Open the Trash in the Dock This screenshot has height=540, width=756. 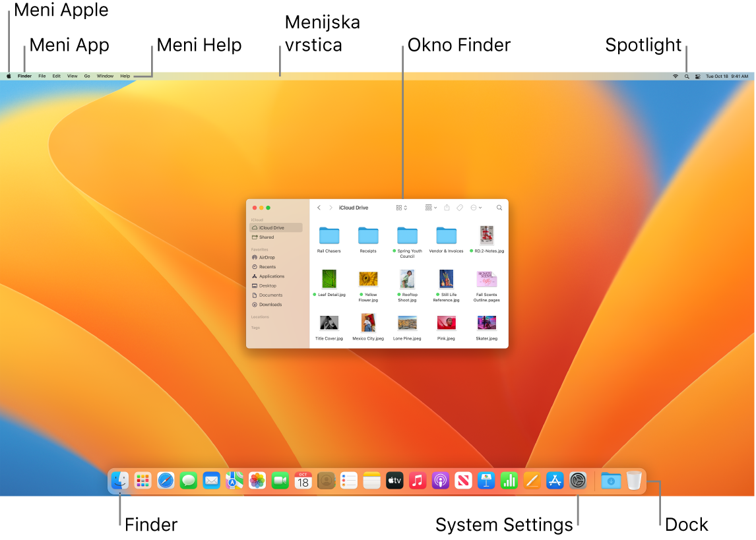click(x=633, y=481)
